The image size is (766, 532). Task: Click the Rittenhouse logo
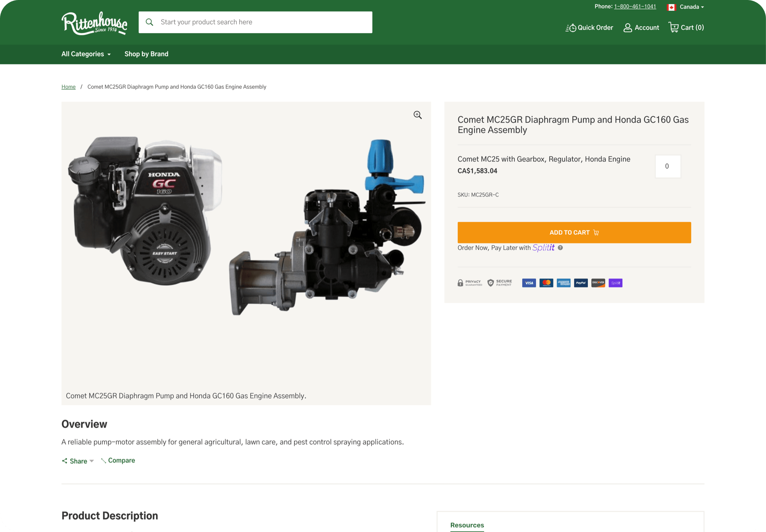click(x=94, y=23)
